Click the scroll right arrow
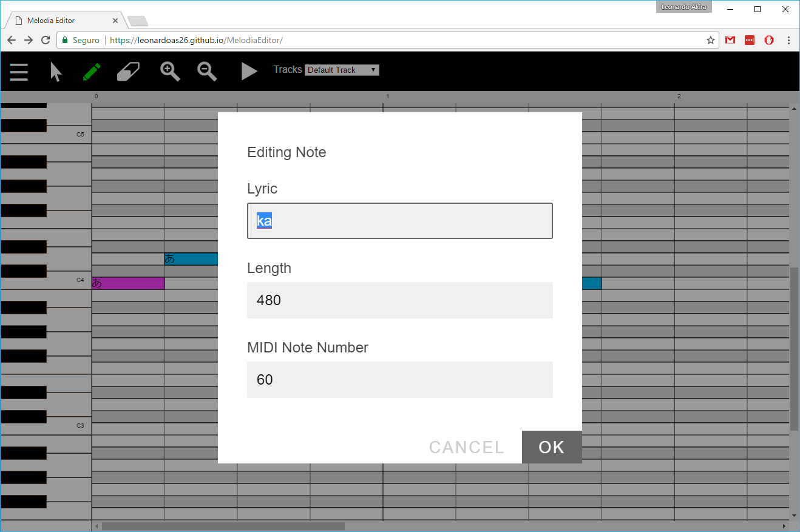Image resolution: width=800 pixels, height=532 pixels. 784,526
